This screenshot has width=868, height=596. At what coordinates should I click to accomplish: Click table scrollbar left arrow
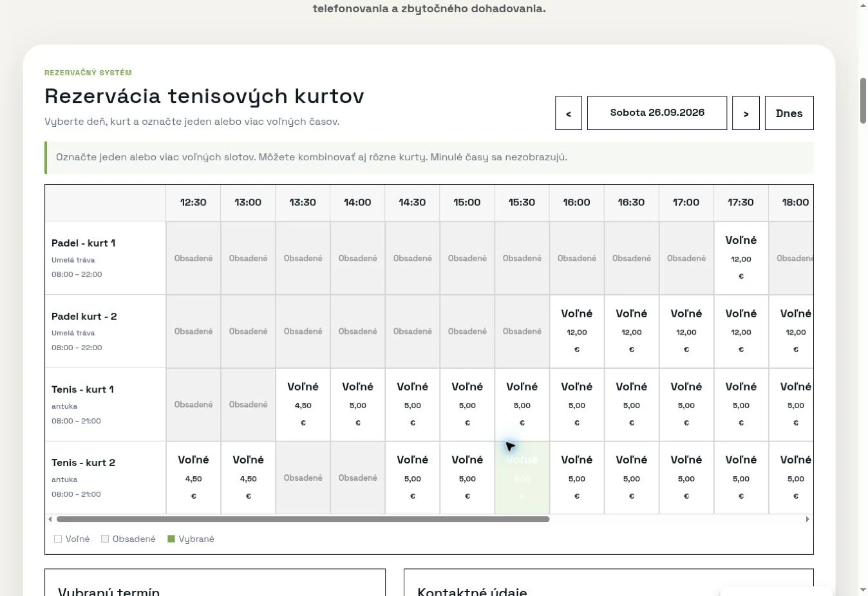coord(50,519)
